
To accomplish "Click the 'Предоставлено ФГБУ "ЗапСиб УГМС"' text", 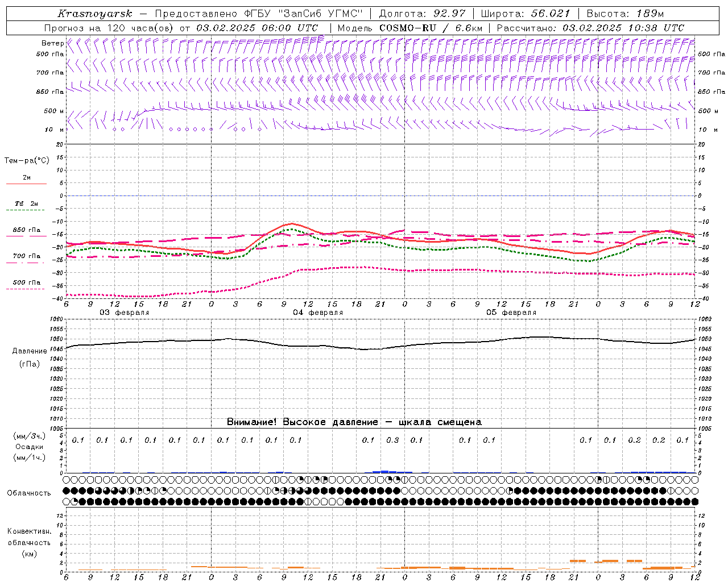I will [x=259, y=14].
